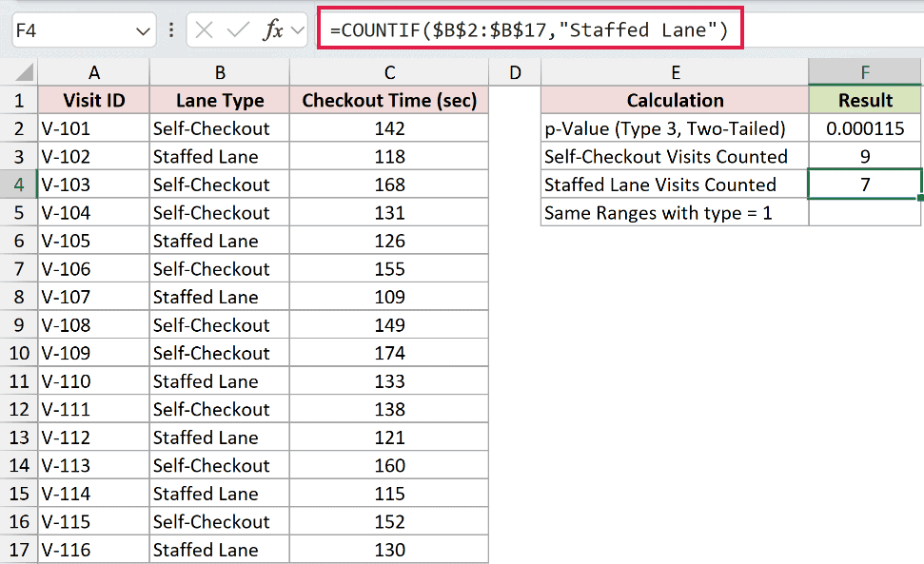Select checkout time cell 155
Viewport: 924px width, 564px height.
coord(389,268)
